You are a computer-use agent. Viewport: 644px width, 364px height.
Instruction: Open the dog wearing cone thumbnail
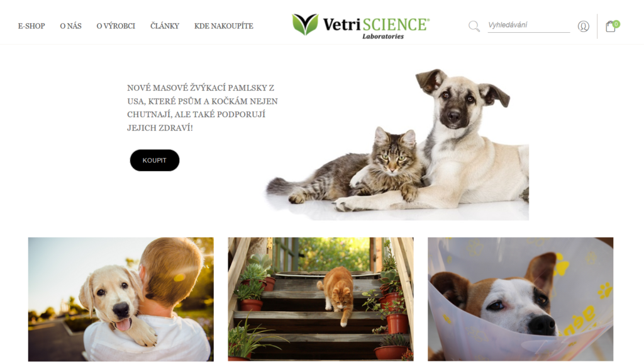pyautogui.click(x=520, y=299)
